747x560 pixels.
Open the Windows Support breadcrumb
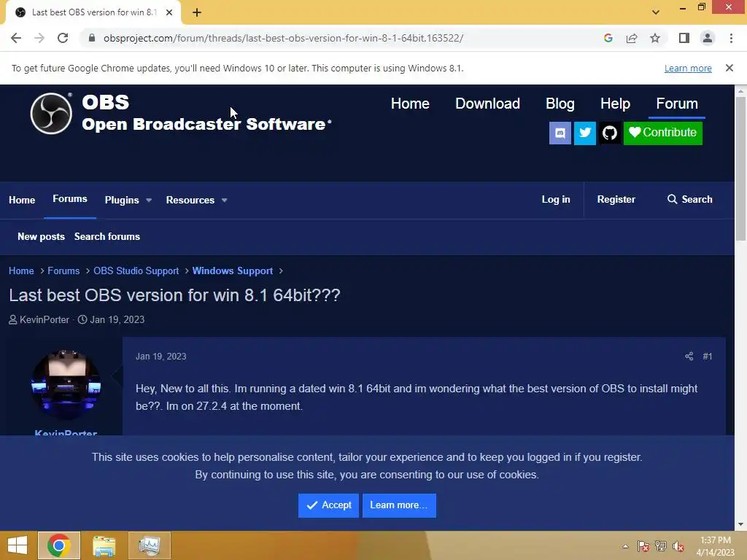pos(233,271)
